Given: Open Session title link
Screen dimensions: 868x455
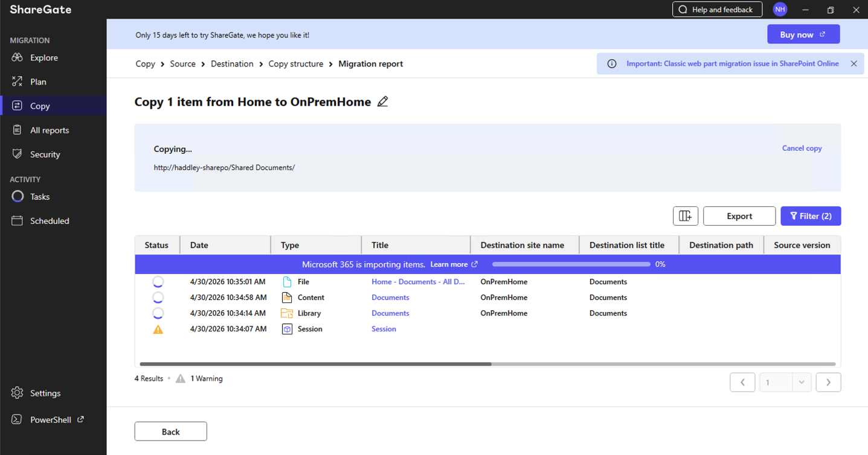Looking at the screenshot, I should [x=384, y=329].
